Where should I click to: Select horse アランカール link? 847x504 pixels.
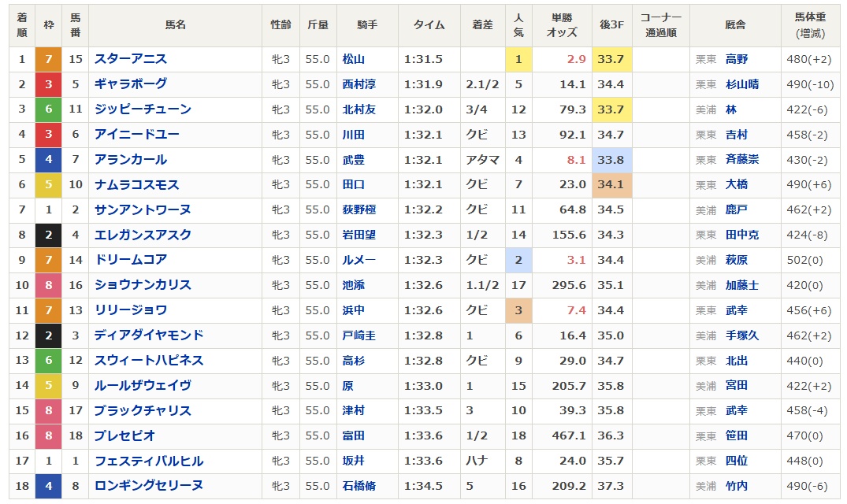131,160
